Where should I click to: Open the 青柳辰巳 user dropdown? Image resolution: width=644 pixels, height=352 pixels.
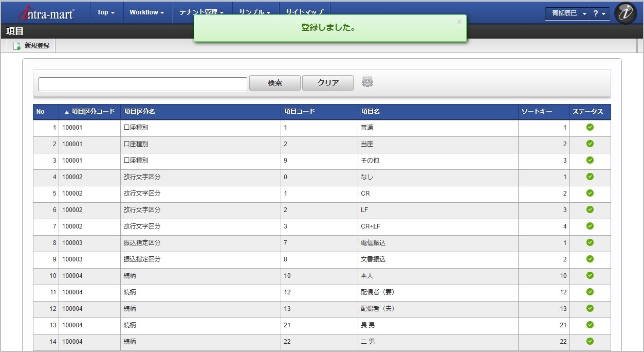coord(567,13)
